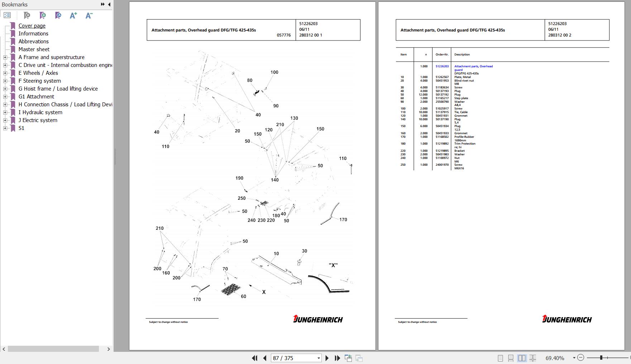Click bookmarks horizontal scrollbar thumb
This screenshot has width=631, height=364.
53,349
